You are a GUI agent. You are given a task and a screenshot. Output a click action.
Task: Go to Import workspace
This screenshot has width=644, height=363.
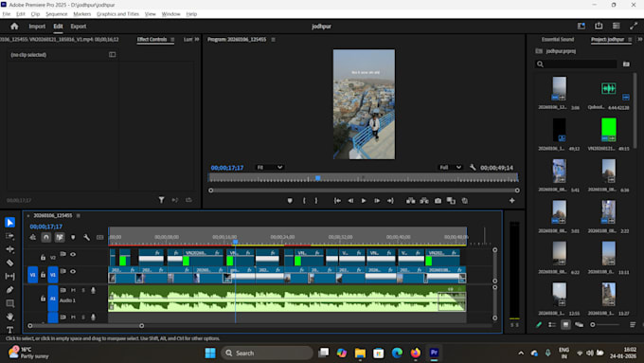click(x=37, y=27)
